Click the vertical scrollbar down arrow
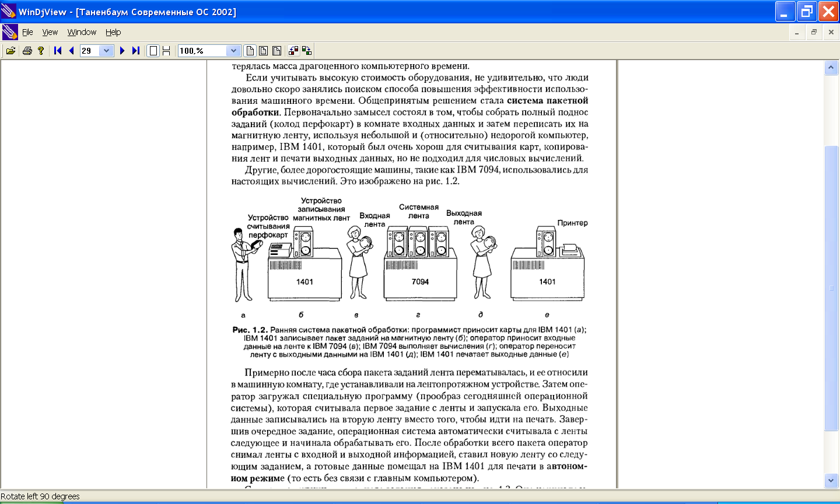Screen dimensions: 840x504 pos(831,481)
